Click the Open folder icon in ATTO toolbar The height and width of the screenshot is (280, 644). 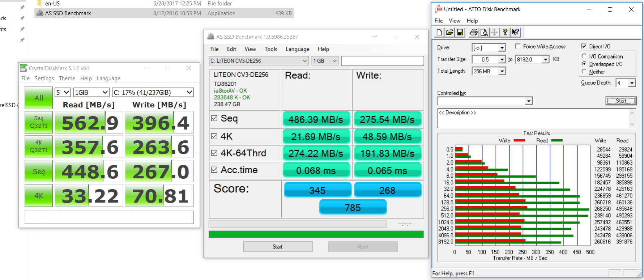click(x=449, y=32)
